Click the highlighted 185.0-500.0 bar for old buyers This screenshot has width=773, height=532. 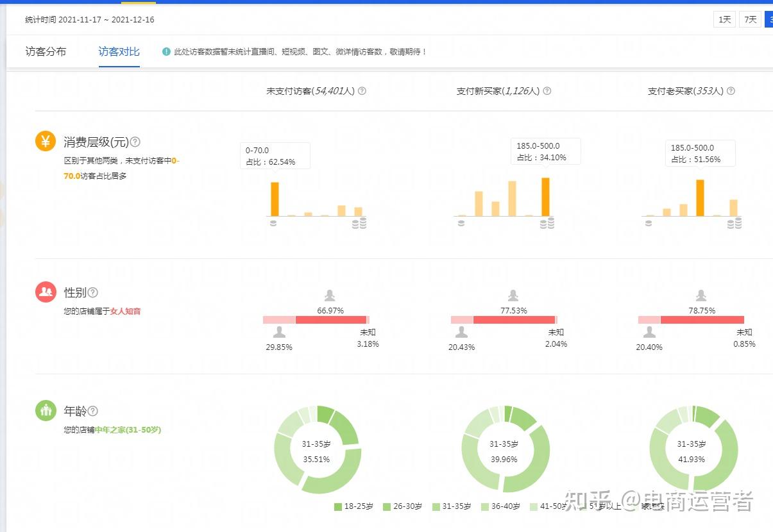700,198
